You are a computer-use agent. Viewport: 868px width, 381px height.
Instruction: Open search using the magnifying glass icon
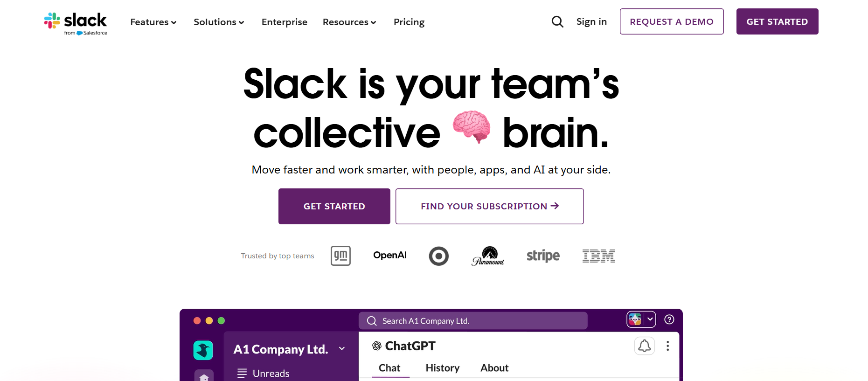[557, 21]
